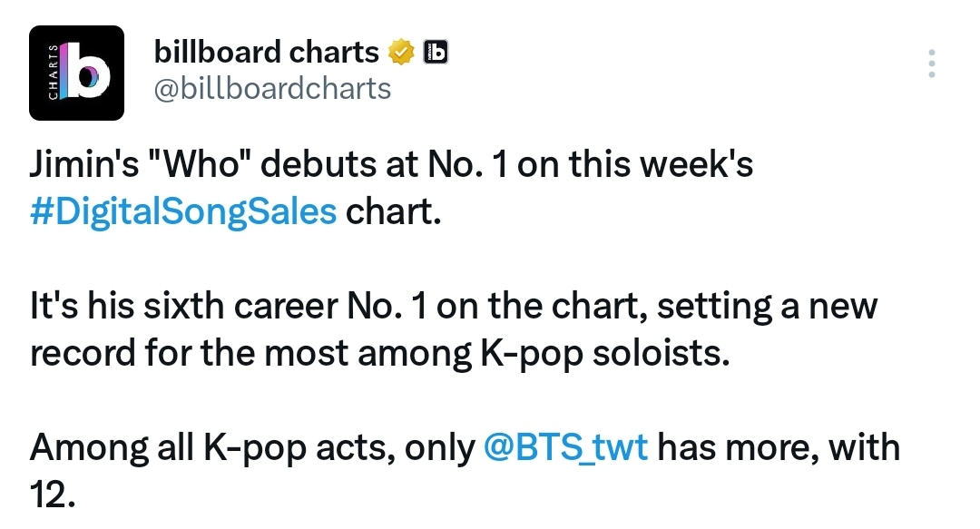Viewport: 980px width, 529px height.
Task: Open the #DigitalSongSales hashtag link
Action: click(x=183, y=212)
